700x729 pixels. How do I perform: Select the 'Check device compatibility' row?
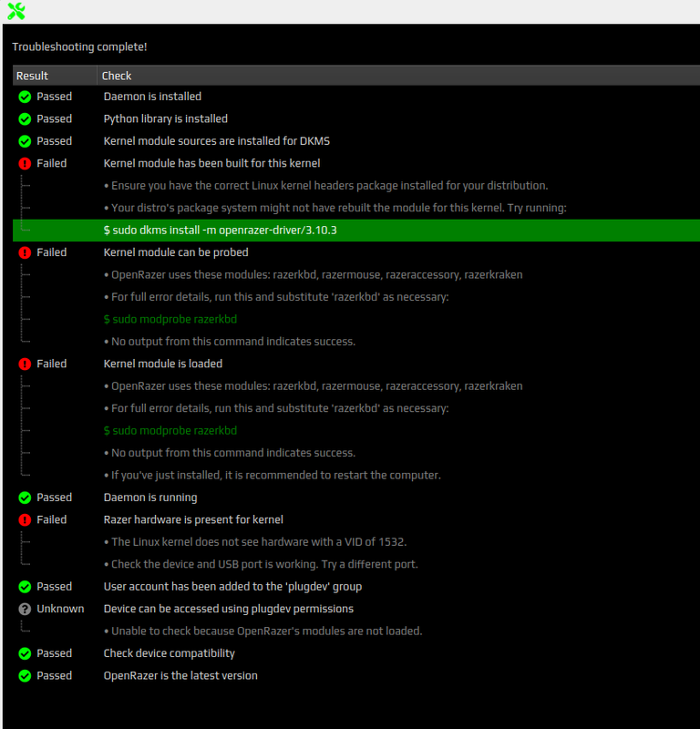click(x=356, y=653)
